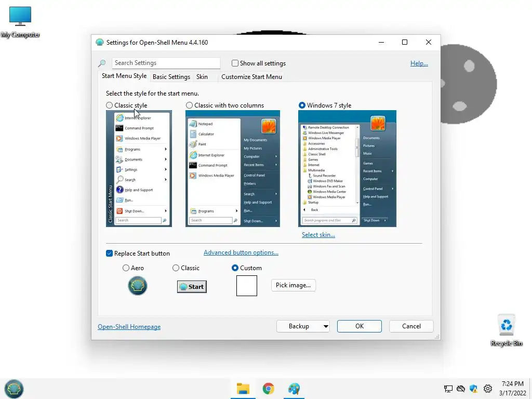This screenshot has height=399, width=532.
Task: Click the cloud sync tray icon
Action: coord(461,389)
